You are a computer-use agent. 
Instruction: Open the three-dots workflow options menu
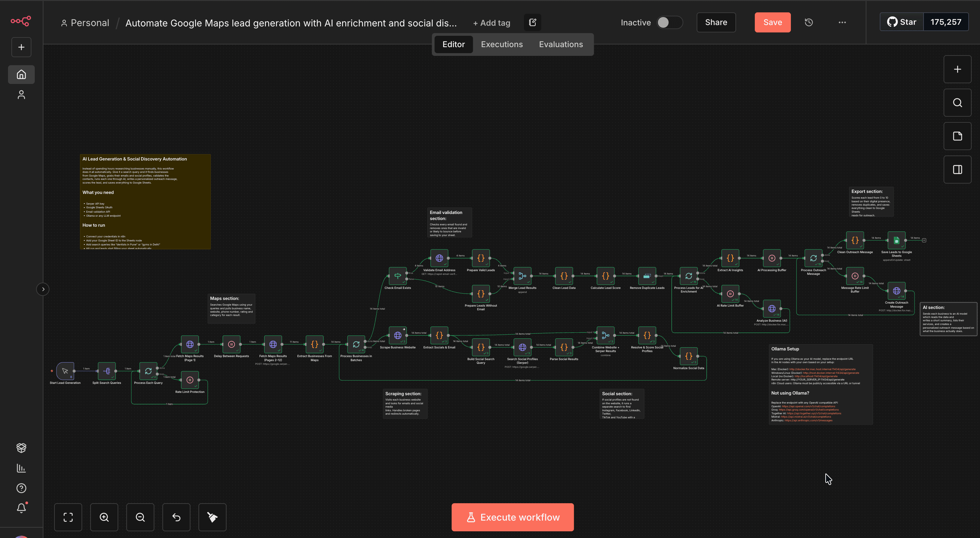coord(842,22)
